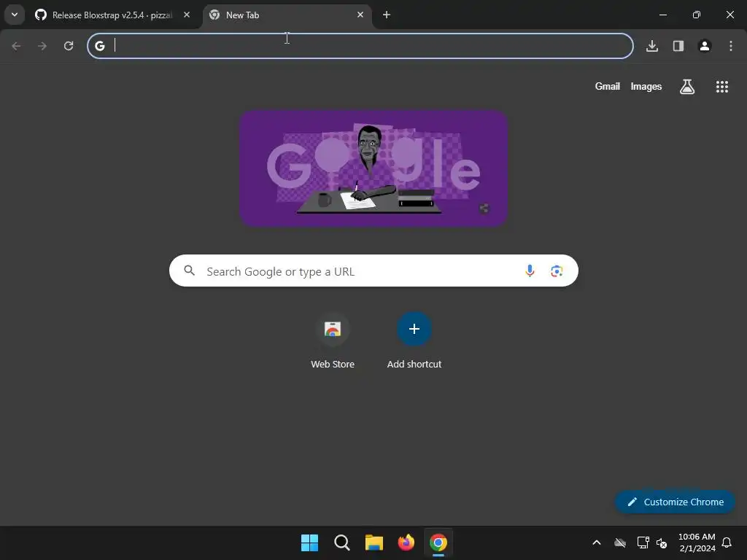Click the magnifier icon in search box
The image size is (747, 560).
click(190, 271)
